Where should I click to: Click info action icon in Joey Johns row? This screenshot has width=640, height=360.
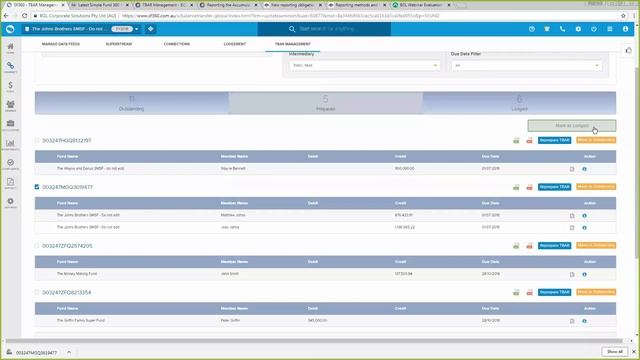click(x=584, y=228)
